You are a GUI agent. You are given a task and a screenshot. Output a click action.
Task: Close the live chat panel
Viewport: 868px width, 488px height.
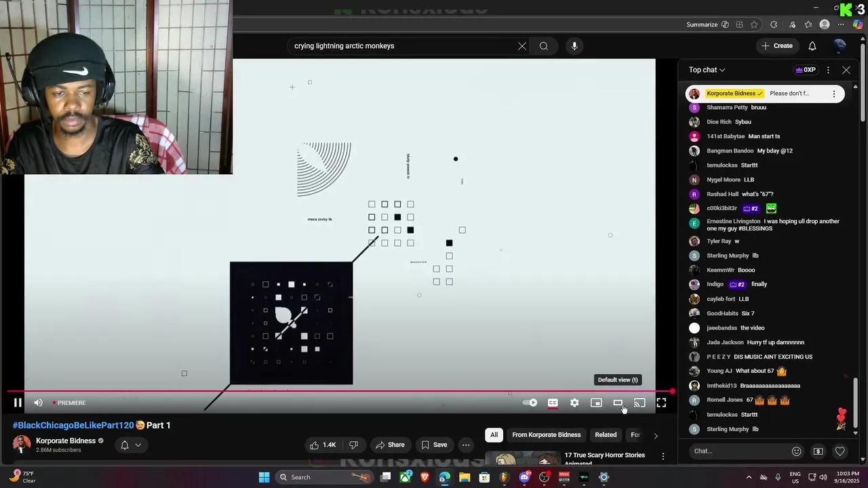pos(846,70)
